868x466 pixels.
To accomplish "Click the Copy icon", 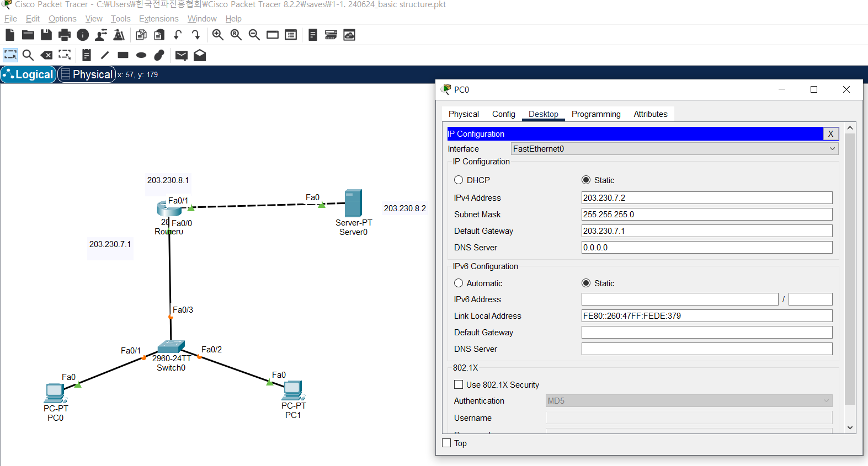I will (x=141, y=35).
